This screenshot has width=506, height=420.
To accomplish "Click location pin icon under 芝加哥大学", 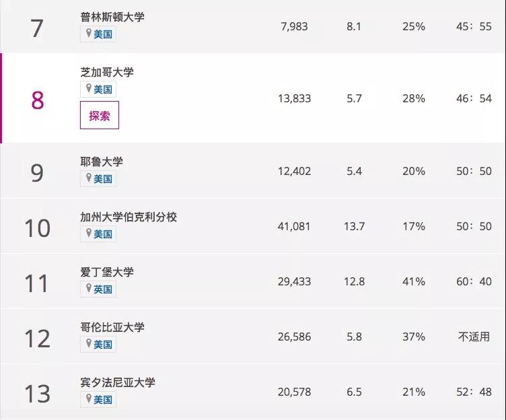I will [87, 89].
